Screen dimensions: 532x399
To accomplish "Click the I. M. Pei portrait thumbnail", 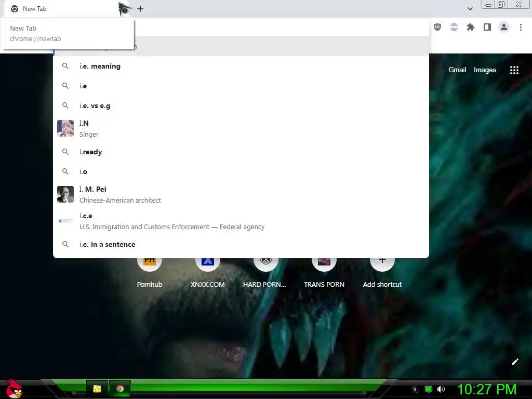I will click(x=65, y=194).
